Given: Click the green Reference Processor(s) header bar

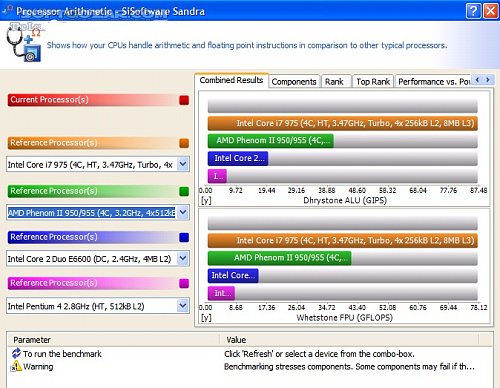Looking at the screenshot, I should (x=93, y=191).
